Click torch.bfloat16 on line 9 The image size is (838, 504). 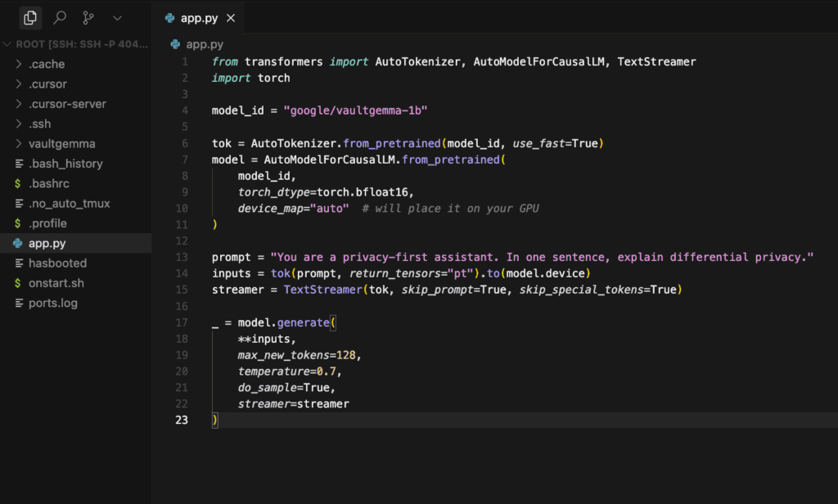pyautogui.click(x=363, y=192)
